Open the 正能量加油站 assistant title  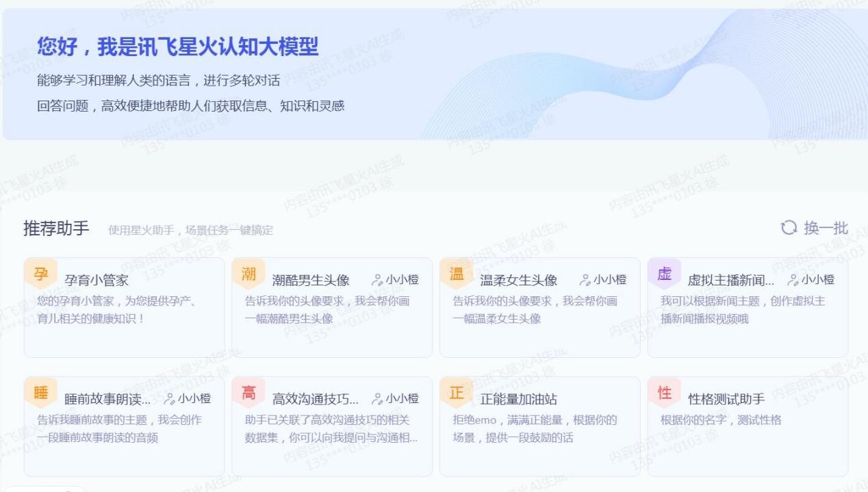[519, 399]
